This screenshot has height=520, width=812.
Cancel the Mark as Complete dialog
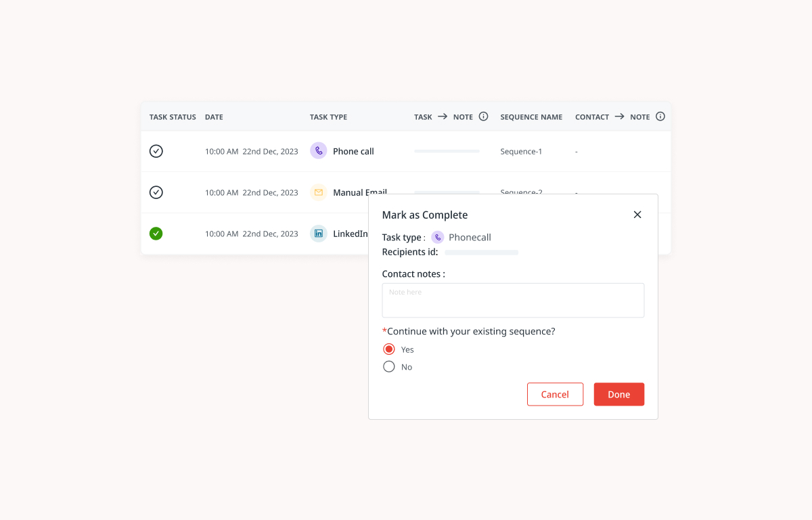point(555,394)
